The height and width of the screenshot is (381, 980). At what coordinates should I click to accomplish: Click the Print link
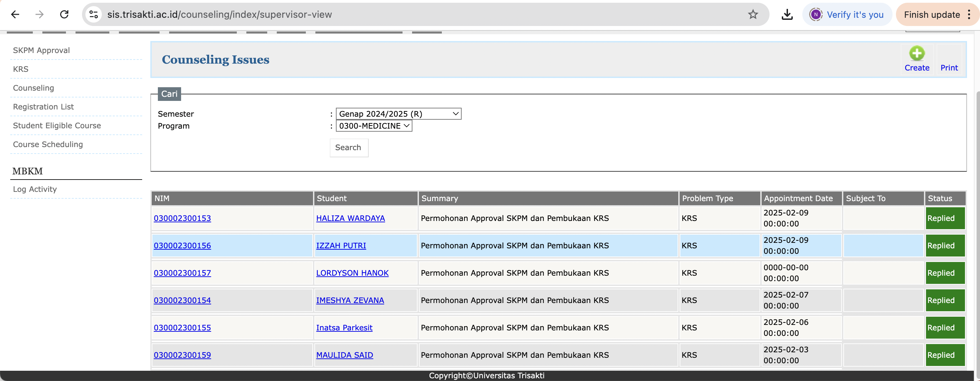949,68
